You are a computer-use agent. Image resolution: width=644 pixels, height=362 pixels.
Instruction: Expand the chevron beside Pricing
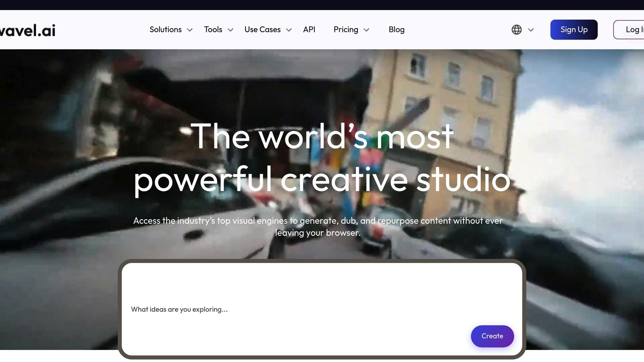366,30
